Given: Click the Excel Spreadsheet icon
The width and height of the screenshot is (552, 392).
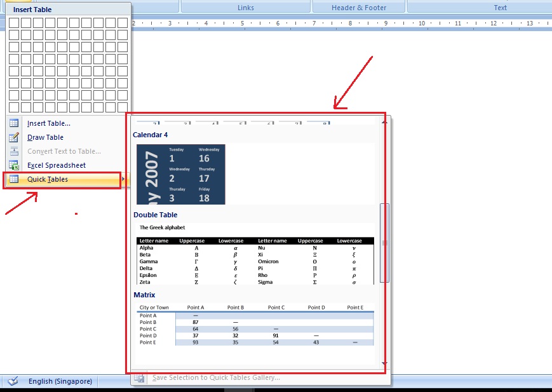Looking at the screenshot, I should 14,165.
